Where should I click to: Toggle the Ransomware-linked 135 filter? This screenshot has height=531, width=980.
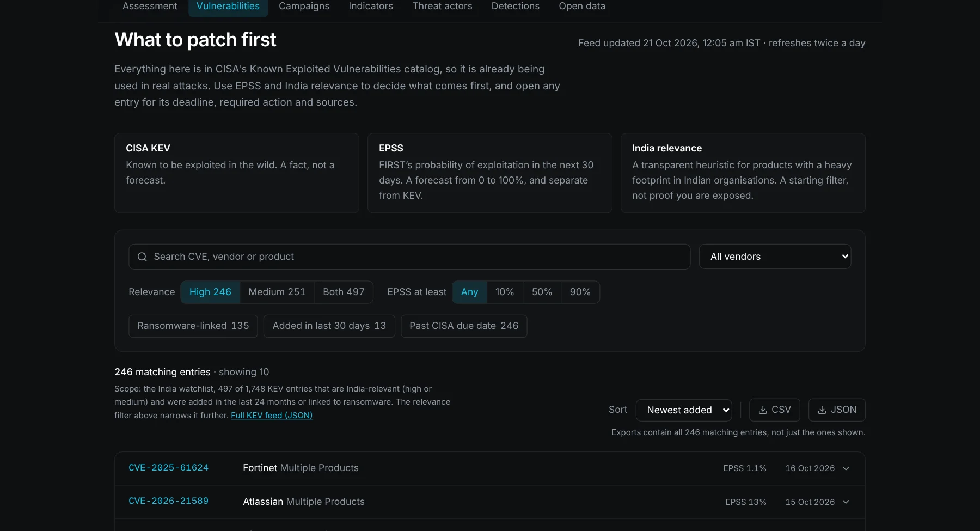pos(193,326)
